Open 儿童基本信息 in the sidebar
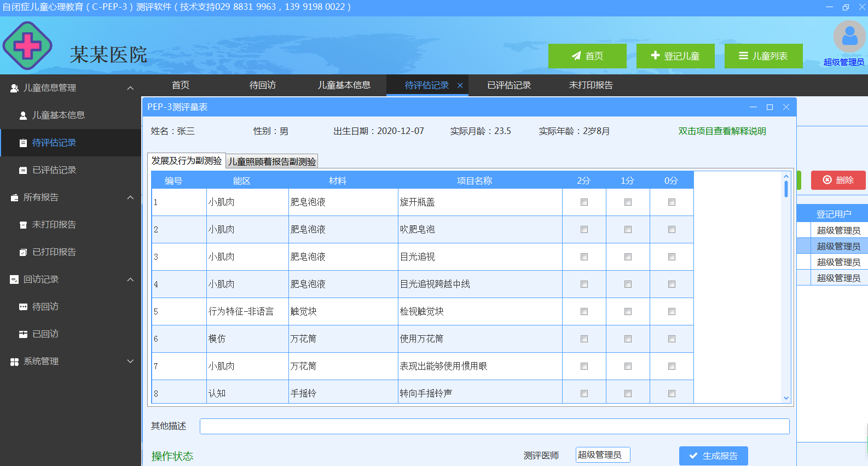Viewport: 868px width, 466px height. 58,115
